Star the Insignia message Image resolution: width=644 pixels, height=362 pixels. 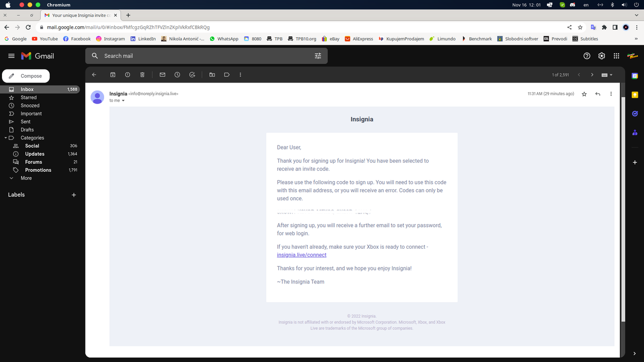[584, 94]
